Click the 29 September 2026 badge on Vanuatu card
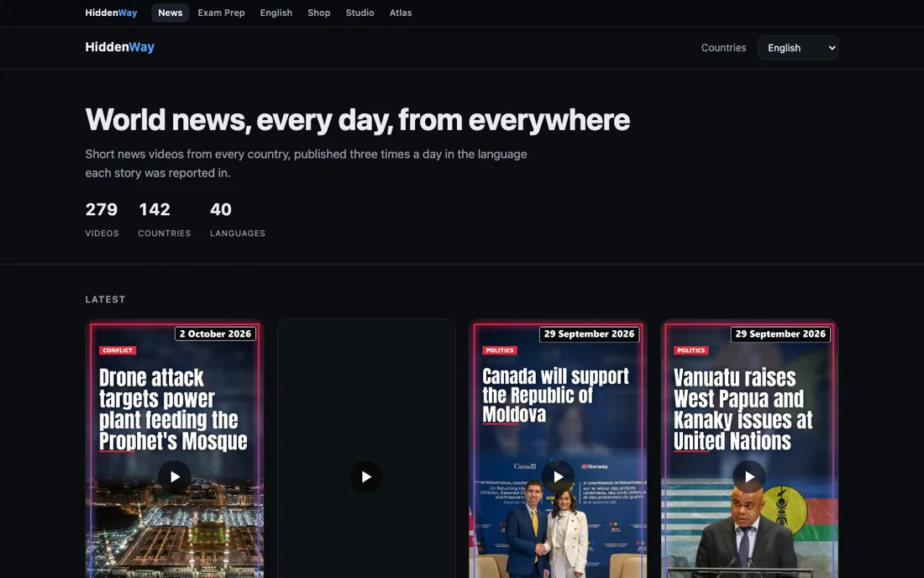The image size is (924, 578). (780, 334)
